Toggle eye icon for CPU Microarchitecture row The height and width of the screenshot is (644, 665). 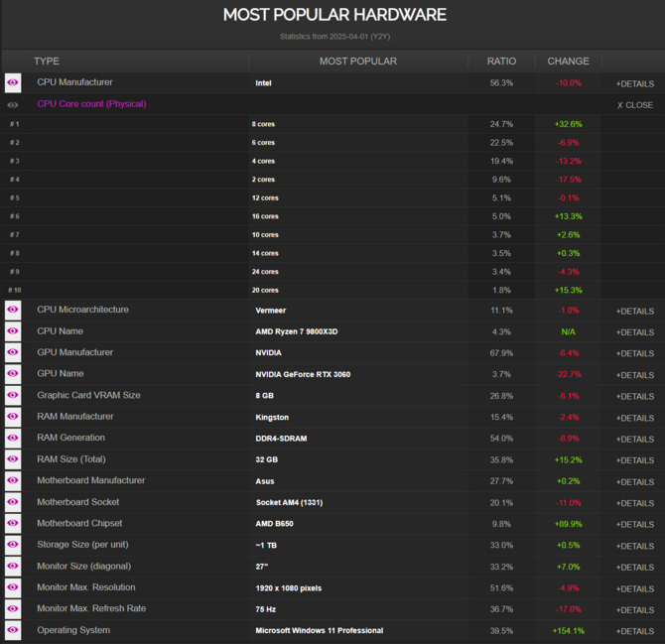13,310
